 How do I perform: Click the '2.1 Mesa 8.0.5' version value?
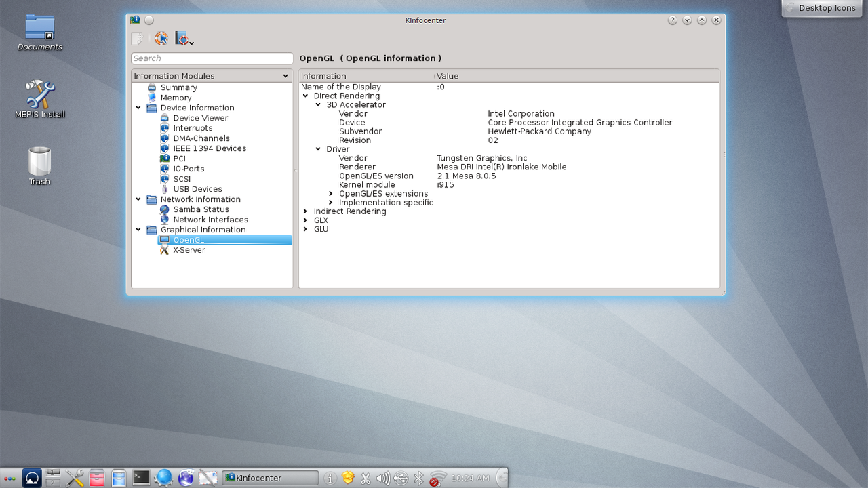[466, 176]
